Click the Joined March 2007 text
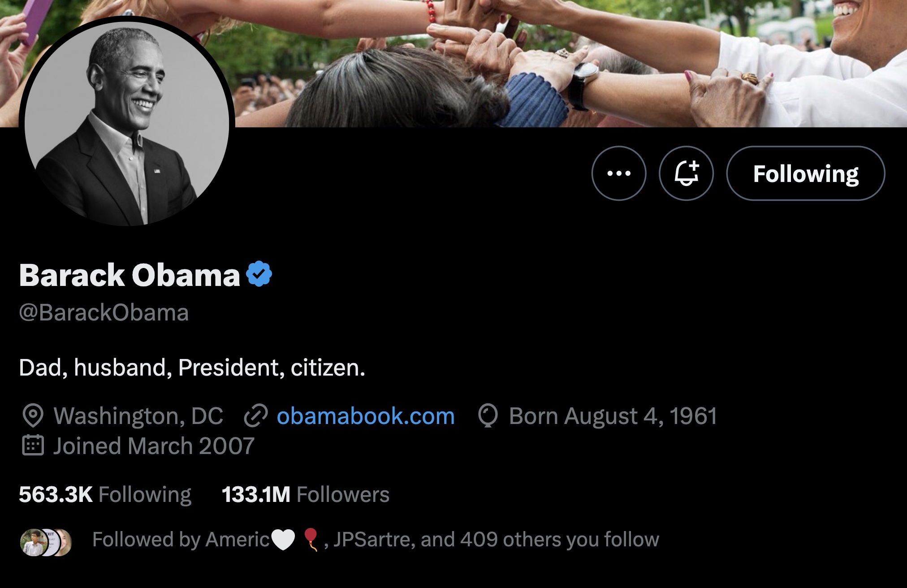Screen dimensions: 907x588 [x=154, y=446]
